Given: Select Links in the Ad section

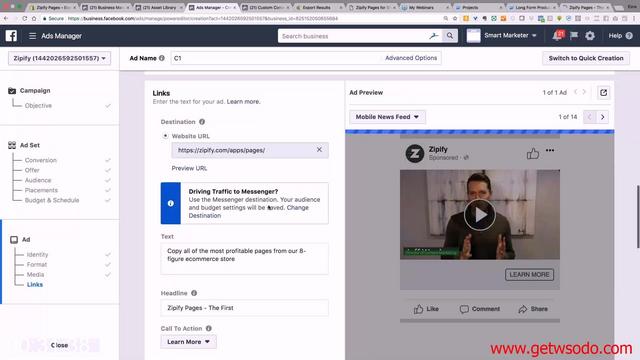Looking at the screenshot, I should pos(35,284).
